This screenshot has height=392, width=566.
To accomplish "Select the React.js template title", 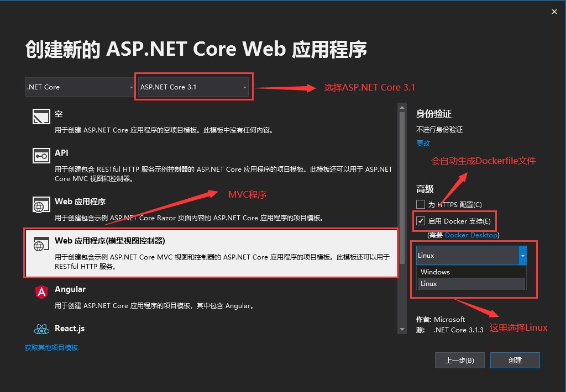I will [x=70, y=329].
